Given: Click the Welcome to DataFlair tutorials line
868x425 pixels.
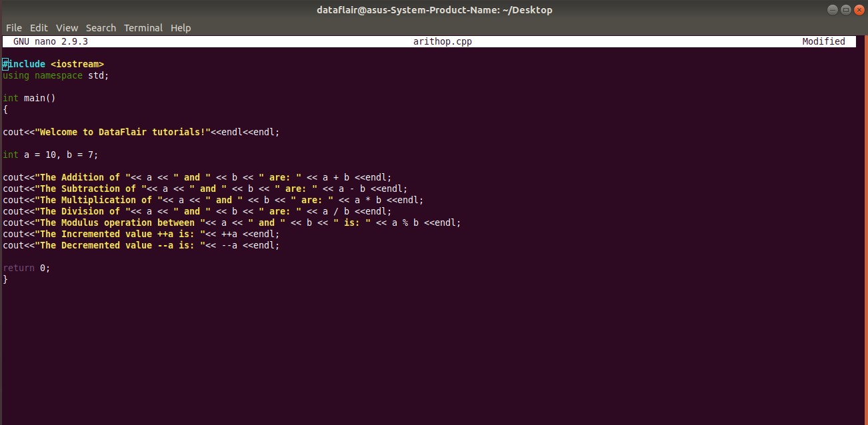Looking at the screenshot, I should coord(141,132).
